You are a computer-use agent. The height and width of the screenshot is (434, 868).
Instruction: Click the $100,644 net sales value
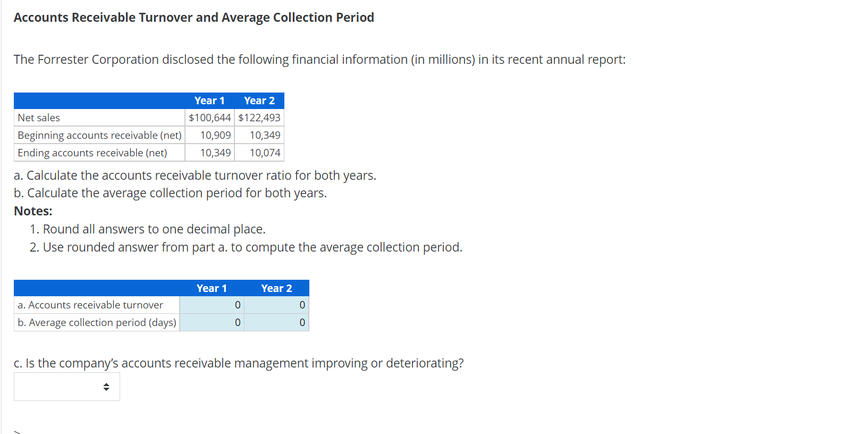click(x=209, y=118)
